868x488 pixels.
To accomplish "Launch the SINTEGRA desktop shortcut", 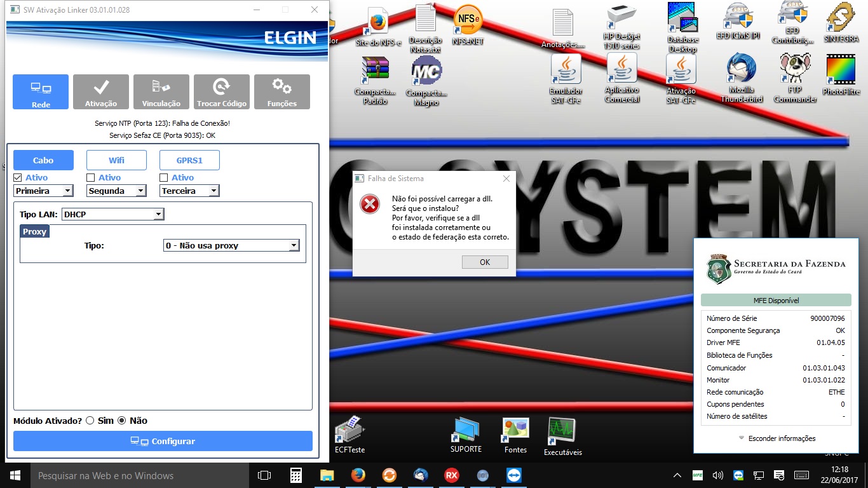I will pyautogui.click(x=841, y=23).
